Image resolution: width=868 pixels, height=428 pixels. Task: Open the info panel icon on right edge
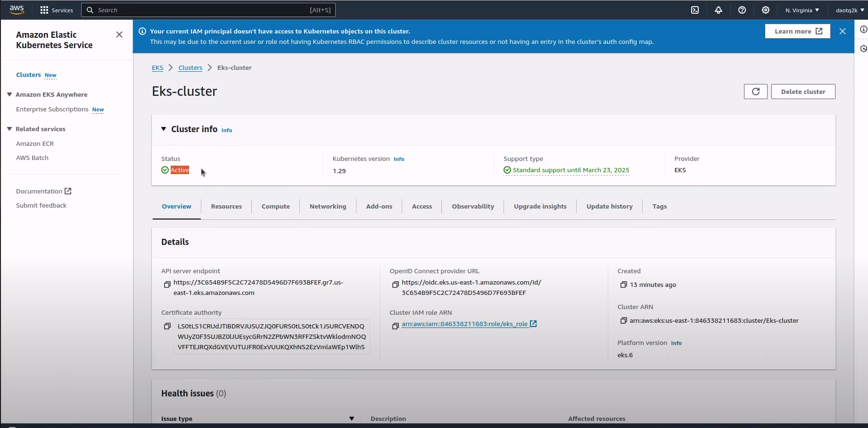point(863,29)
